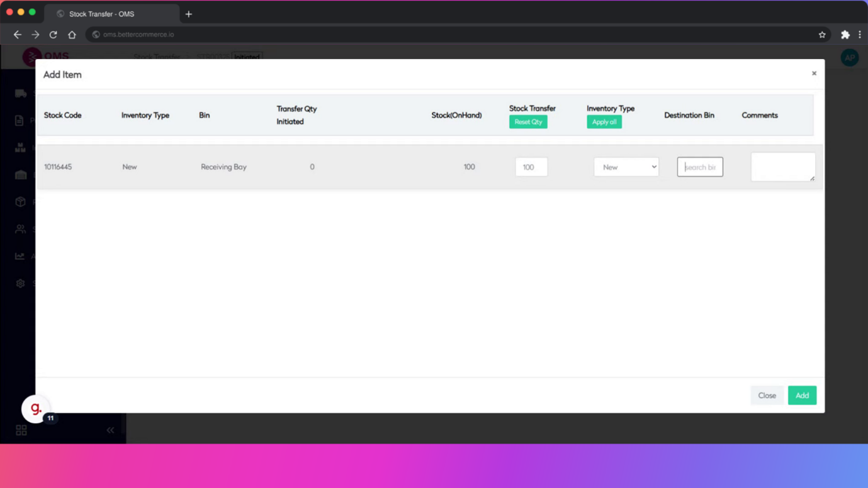Reload the page
The height and width of the screenshot is (488, 868).
pyautogui.click(x=54, y=35)
